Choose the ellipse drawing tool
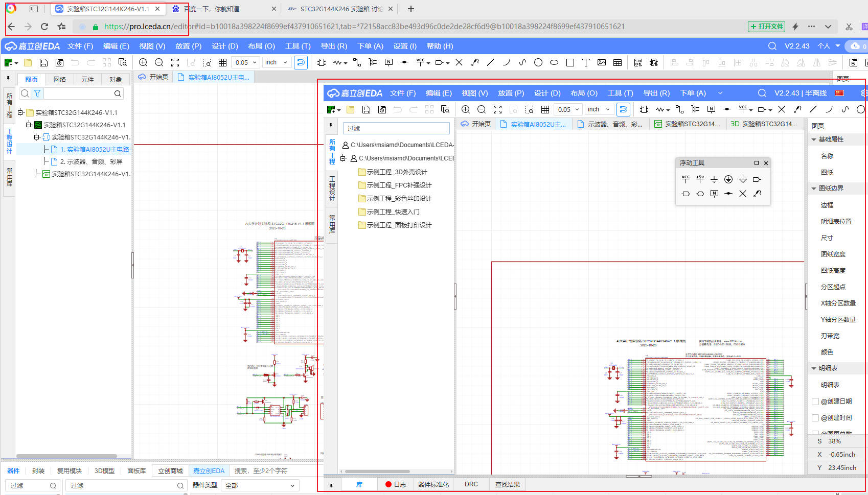This screenshot has height=495, width=868. (x=554, y=62)
